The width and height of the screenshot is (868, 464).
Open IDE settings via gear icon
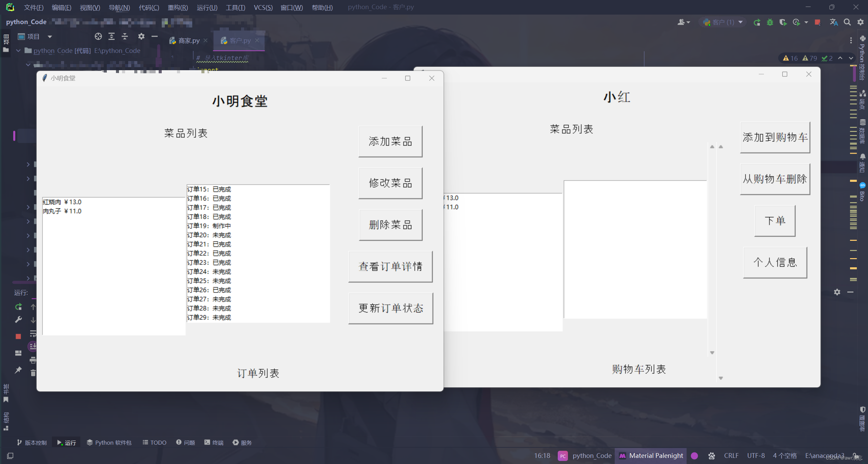coord(861,22)
